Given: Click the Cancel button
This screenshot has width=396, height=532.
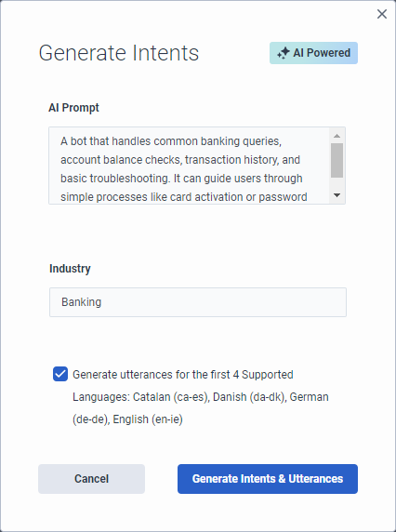Looking at the screenshot, I should point(91,479).
